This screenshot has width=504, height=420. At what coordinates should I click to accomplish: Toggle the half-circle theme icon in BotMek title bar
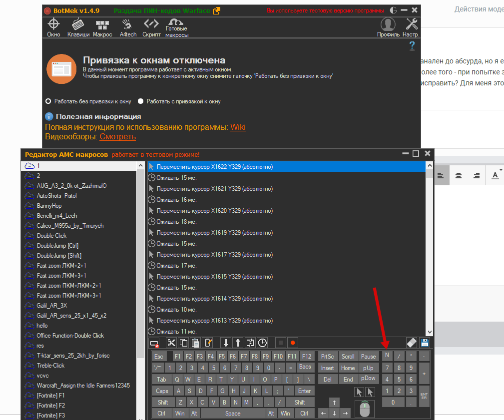tap(393, 10)
